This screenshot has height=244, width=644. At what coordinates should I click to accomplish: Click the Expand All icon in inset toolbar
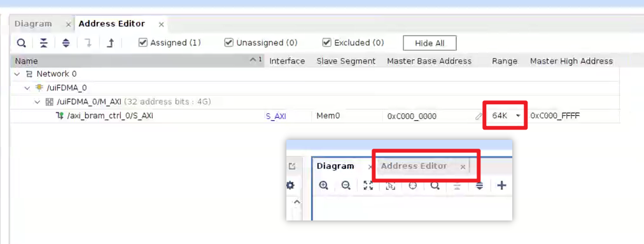[479, 186]
